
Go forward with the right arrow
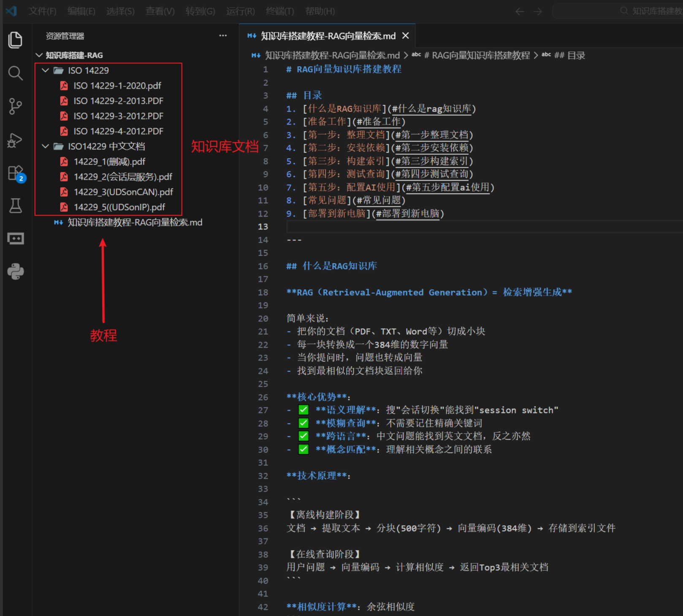point(537,11)
